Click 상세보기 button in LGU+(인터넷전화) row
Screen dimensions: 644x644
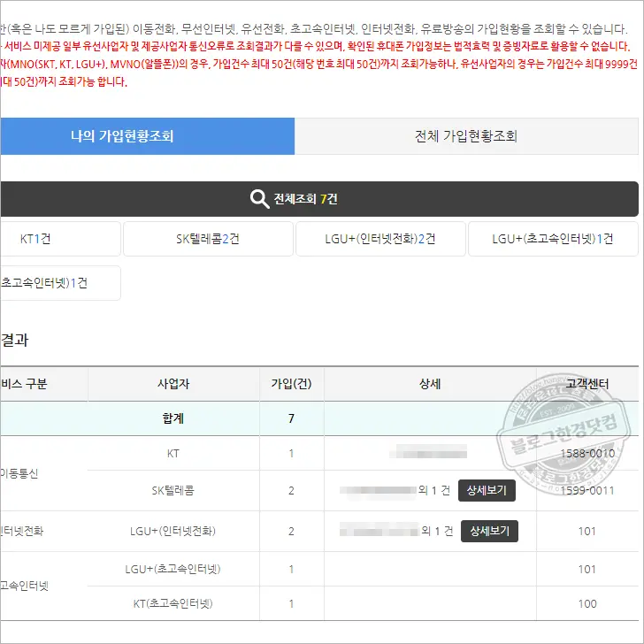489,531
